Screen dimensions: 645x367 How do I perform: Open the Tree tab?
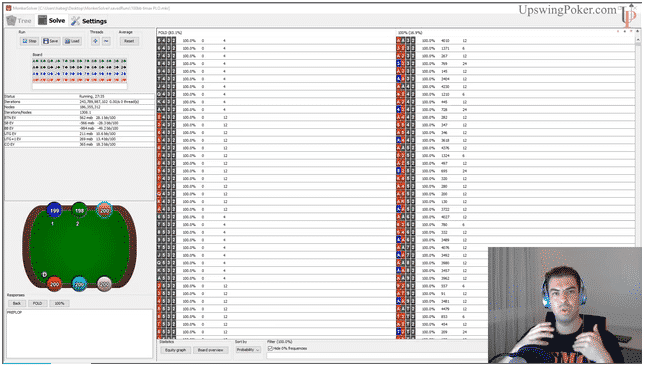pyautogui.click(x=19, y=21)
